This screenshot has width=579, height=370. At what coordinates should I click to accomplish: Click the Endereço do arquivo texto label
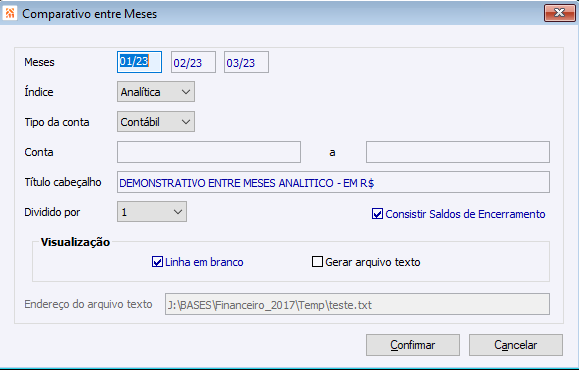click(x=88, y=304)
